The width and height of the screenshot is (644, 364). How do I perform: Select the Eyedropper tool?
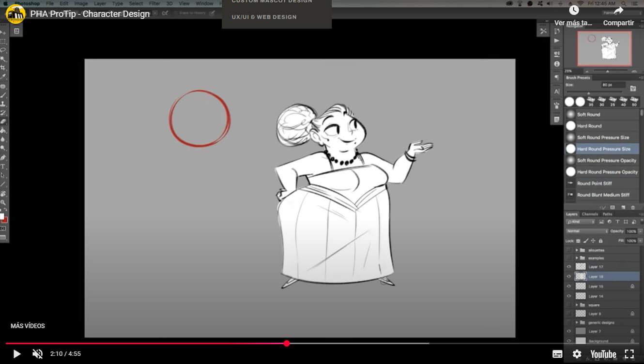click(3, 76)
